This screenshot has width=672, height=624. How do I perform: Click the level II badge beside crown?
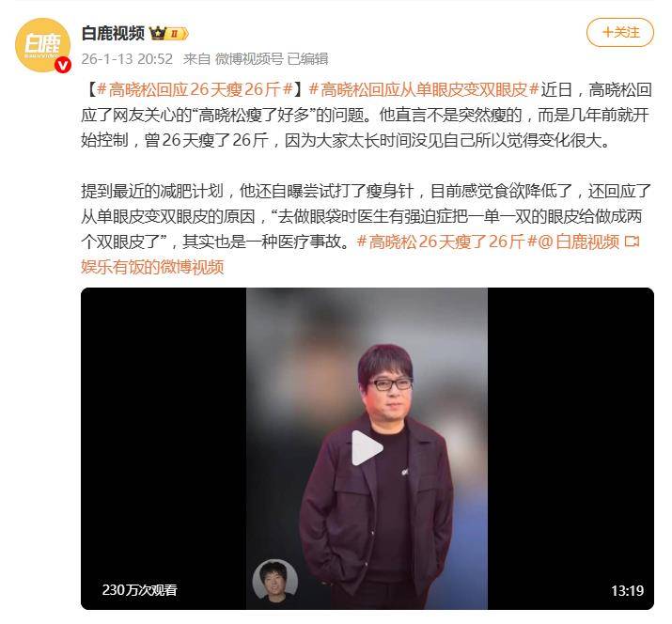177,34
